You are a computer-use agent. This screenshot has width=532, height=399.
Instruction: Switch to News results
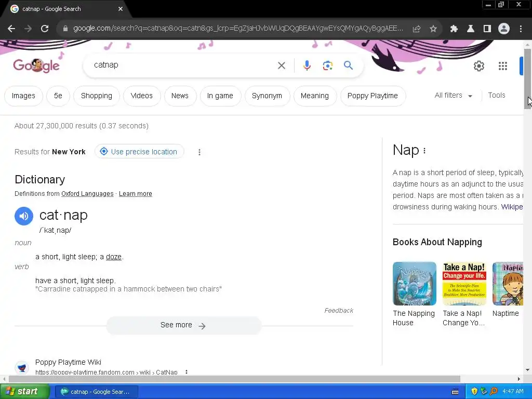tap(180, 96)
